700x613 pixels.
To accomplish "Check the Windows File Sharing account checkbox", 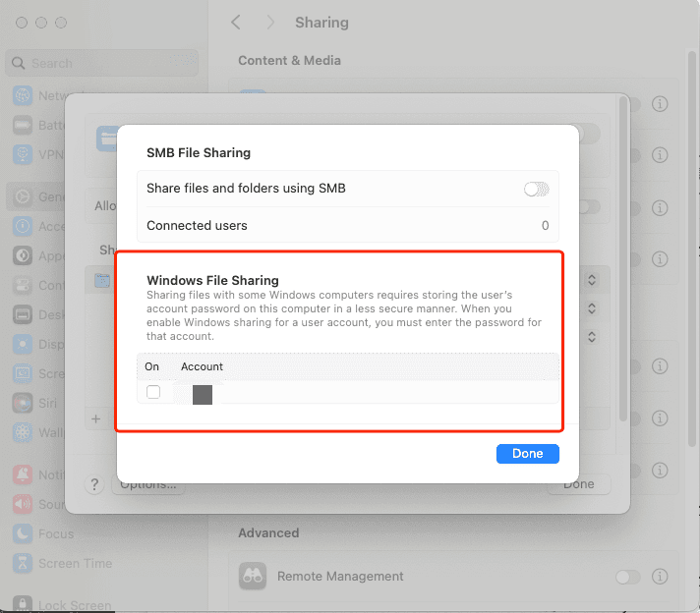I will click(153, 392).
